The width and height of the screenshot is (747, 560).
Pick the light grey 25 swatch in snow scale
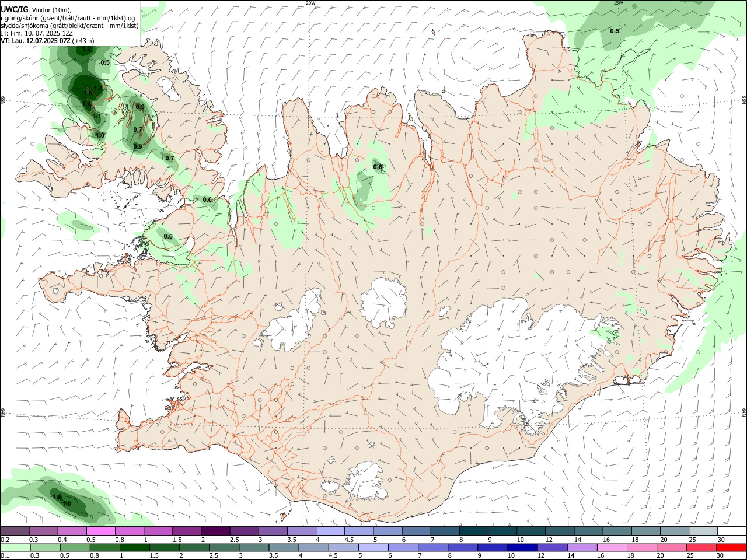703,531
